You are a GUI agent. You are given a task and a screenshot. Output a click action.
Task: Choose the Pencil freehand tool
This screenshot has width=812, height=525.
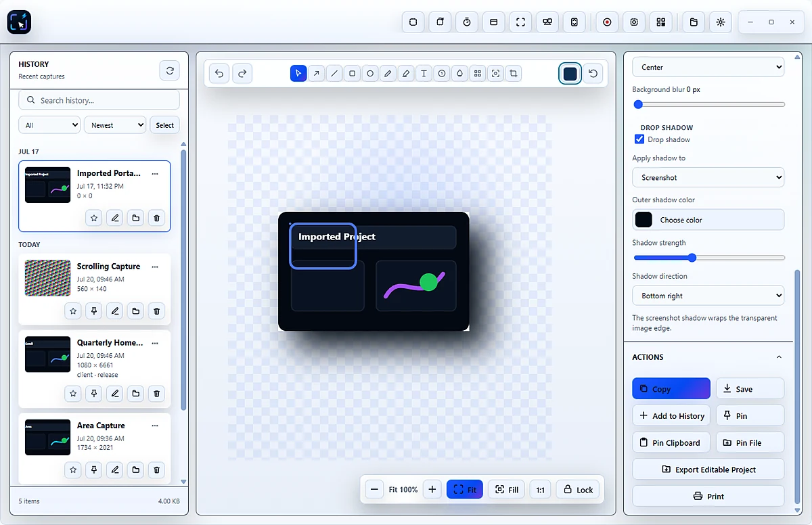pyautogui.click(x=388, y=73)
